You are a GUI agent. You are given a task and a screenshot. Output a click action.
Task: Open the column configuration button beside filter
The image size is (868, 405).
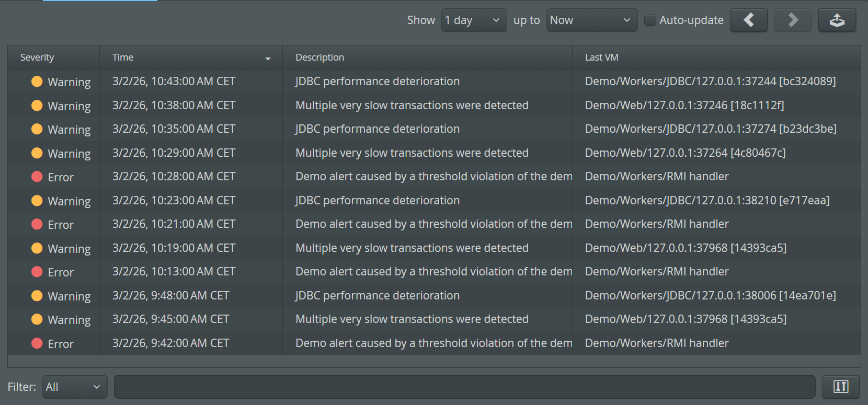(840, 387)
